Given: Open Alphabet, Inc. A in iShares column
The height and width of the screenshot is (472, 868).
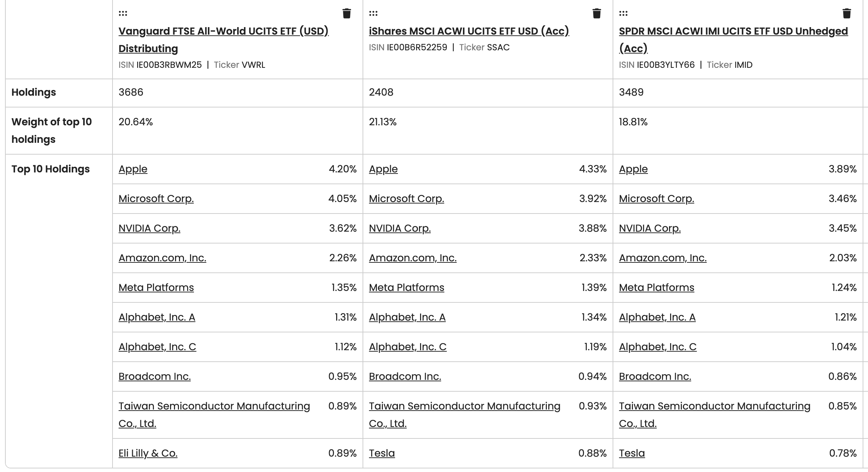Looking at the screenshot, I should [407, 317].
